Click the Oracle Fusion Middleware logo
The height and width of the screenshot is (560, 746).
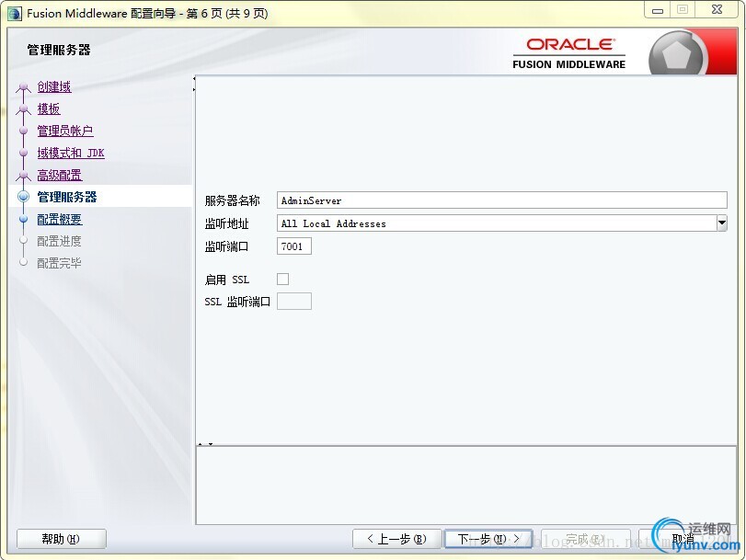tap(569, 53)
